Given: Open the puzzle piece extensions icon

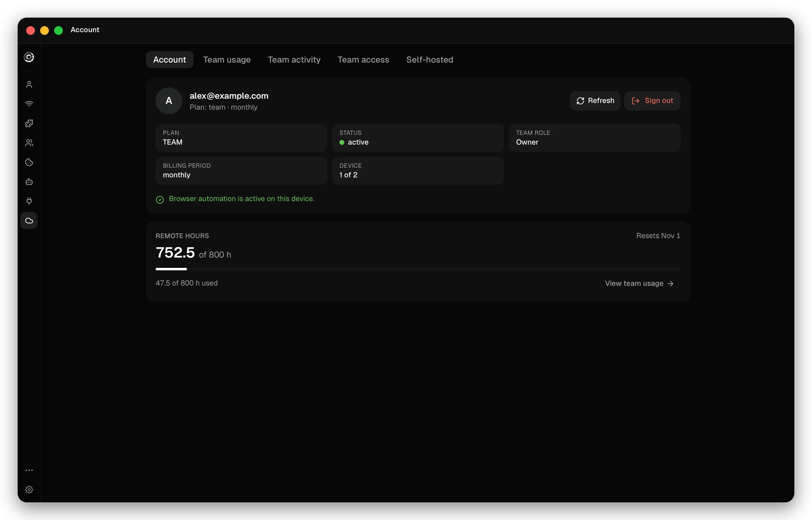Looking at the screenshot, I should pyautogui.click(x=29, y=123).
